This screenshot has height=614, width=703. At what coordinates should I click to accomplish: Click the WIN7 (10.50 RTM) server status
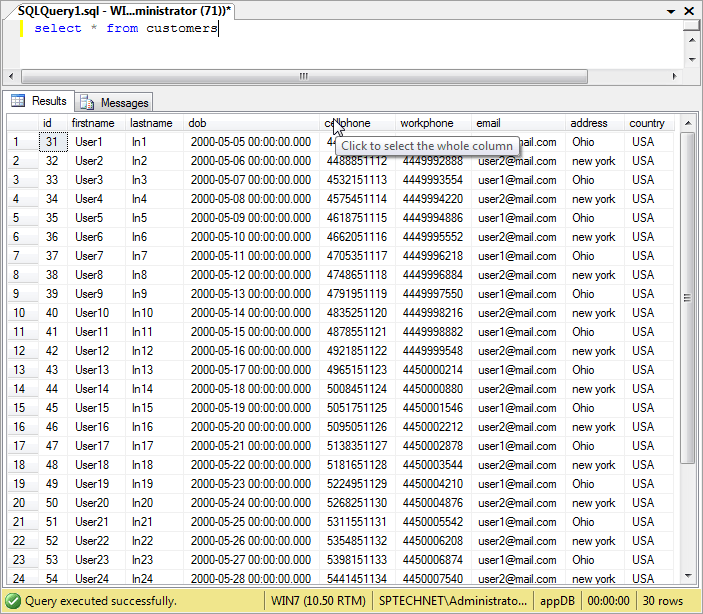(x=318, y=601)
